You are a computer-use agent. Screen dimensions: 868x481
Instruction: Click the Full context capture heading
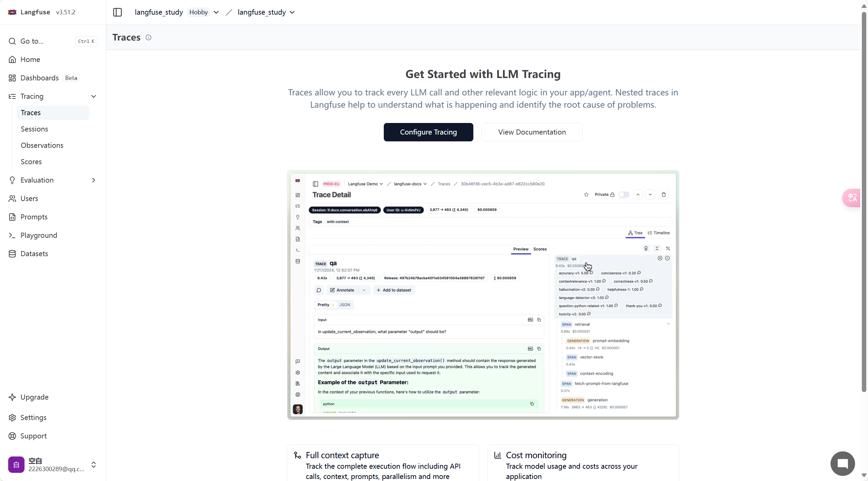click(342, 455)
